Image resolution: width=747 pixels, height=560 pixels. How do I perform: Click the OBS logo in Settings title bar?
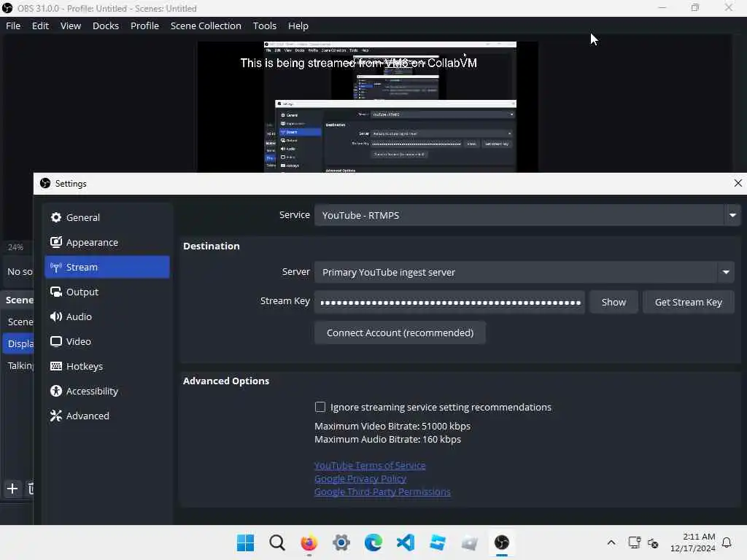[x=45, y=183]
